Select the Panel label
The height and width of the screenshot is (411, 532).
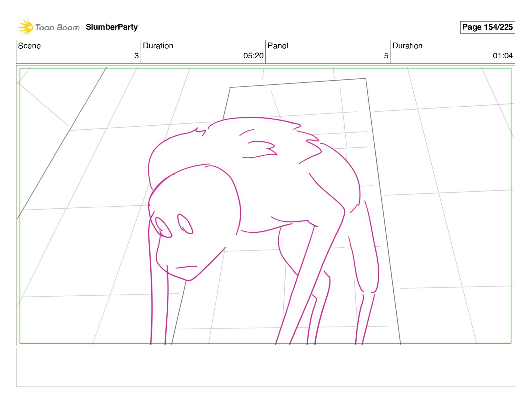tap(278, 46)
